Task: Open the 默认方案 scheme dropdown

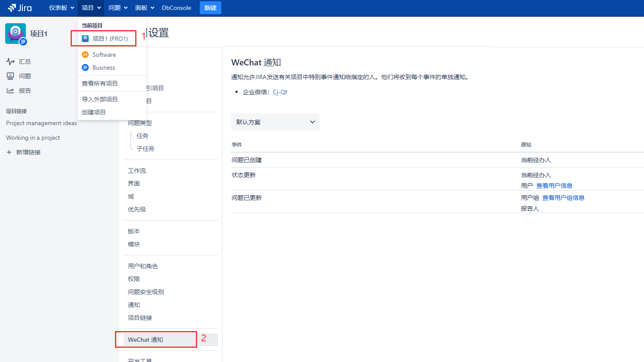Action: click(x=275, y=122)
